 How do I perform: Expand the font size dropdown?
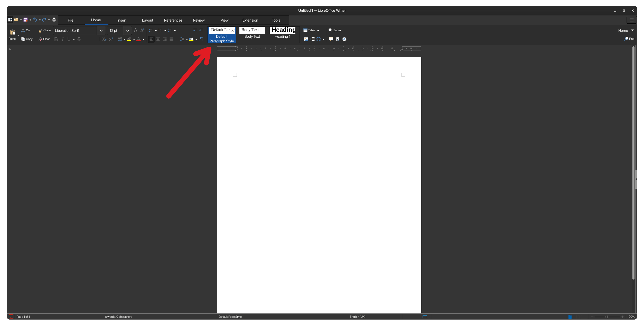click(x=127, y=31)
